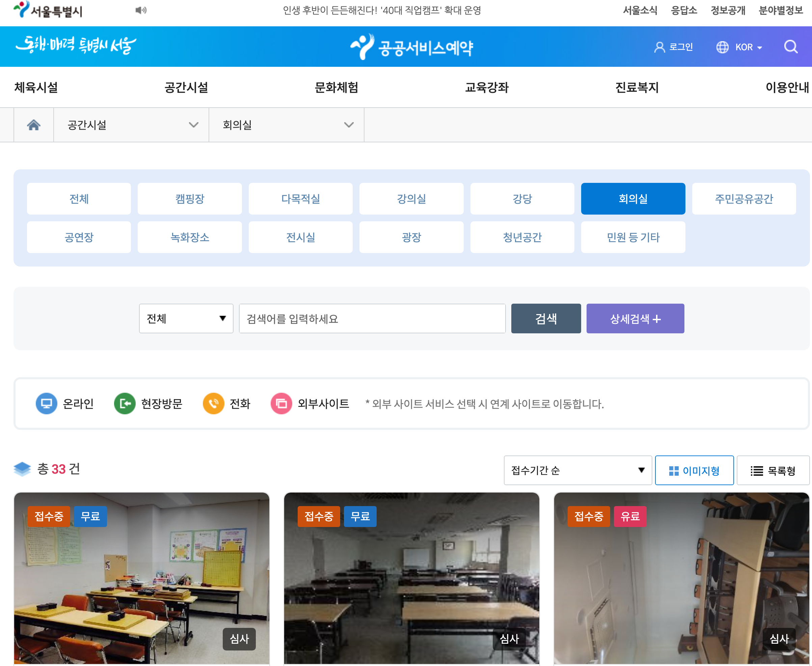Image resolution: width=812 pixels, height=666 pixels.
Task: Click the 상세검색 + button
Action: pyautogui.click(x=635, y=318)
